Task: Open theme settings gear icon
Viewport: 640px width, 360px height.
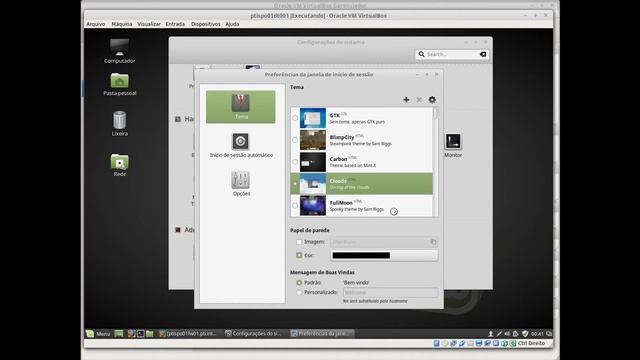Action: [432, 100]
